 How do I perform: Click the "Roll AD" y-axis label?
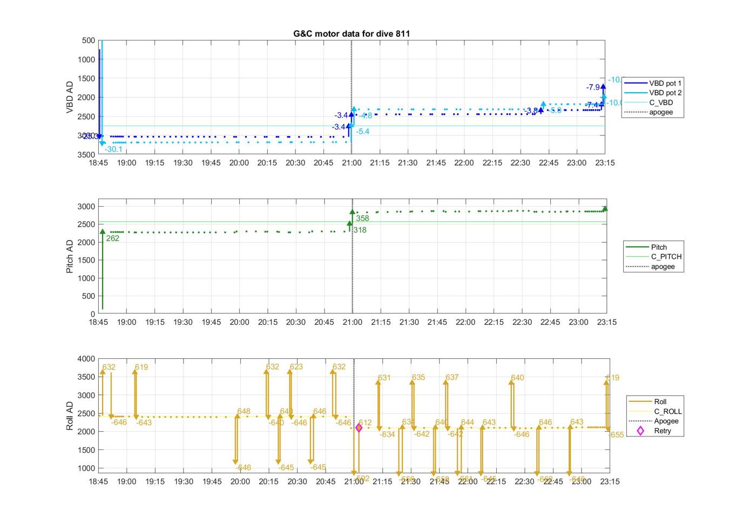(x=70, y=415)
